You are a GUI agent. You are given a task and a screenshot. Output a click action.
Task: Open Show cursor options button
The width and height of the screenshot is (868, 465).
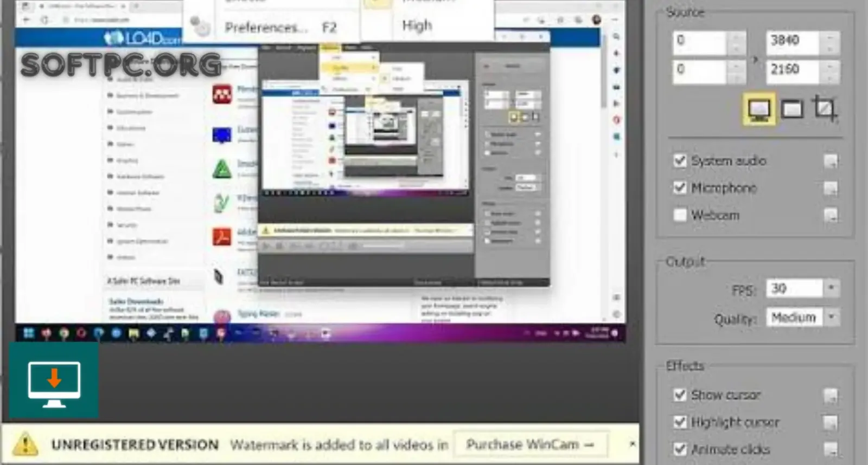coord(831,395)
